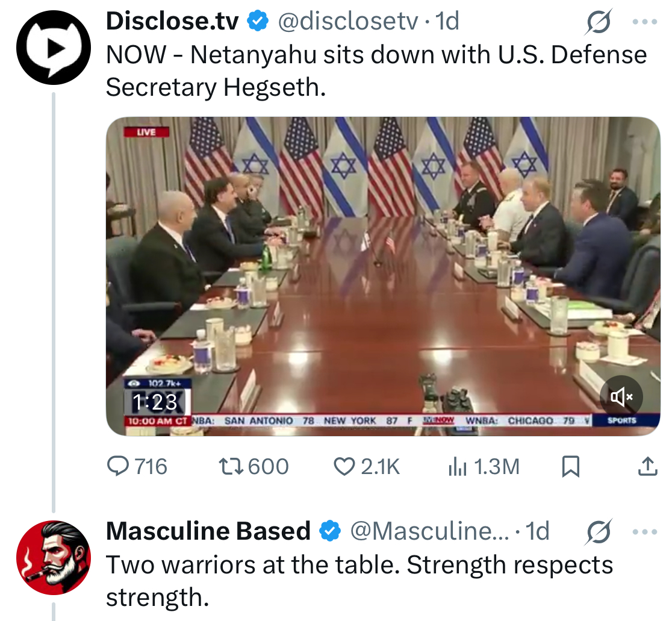Play the Netanyahu Hegseth meeting video
The image size is (672, 621).
click(x=383, y=276)
